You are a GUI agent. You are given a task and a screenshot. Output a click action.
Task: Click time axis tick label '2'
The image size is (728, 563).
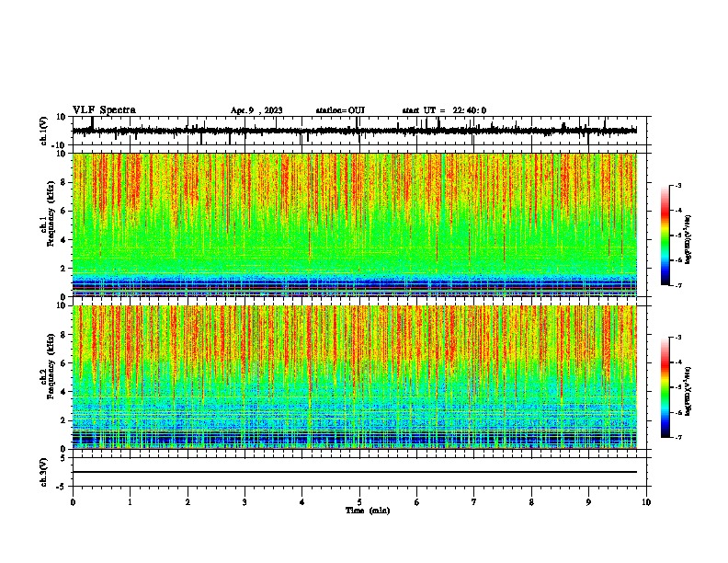click(188, 502)
